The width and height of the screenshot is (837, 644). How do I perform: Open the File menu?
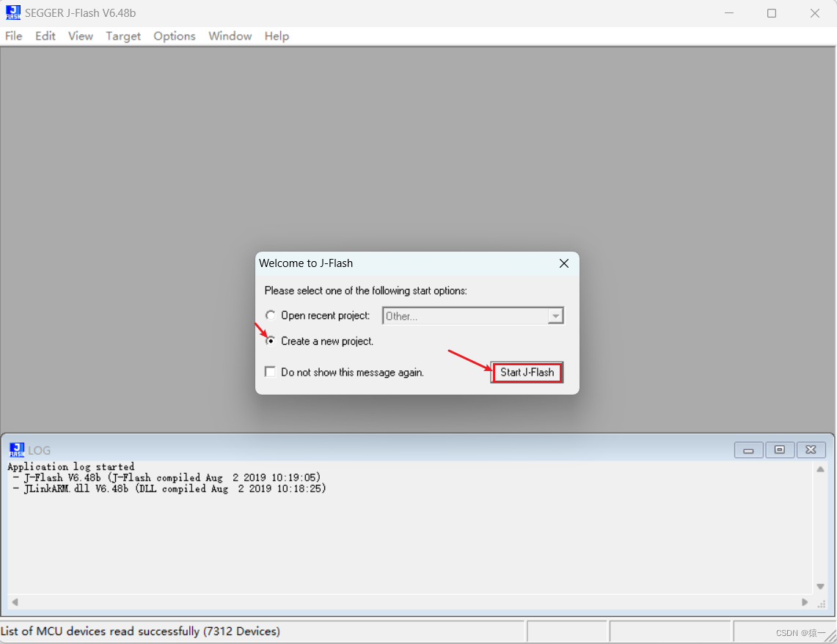13,36
